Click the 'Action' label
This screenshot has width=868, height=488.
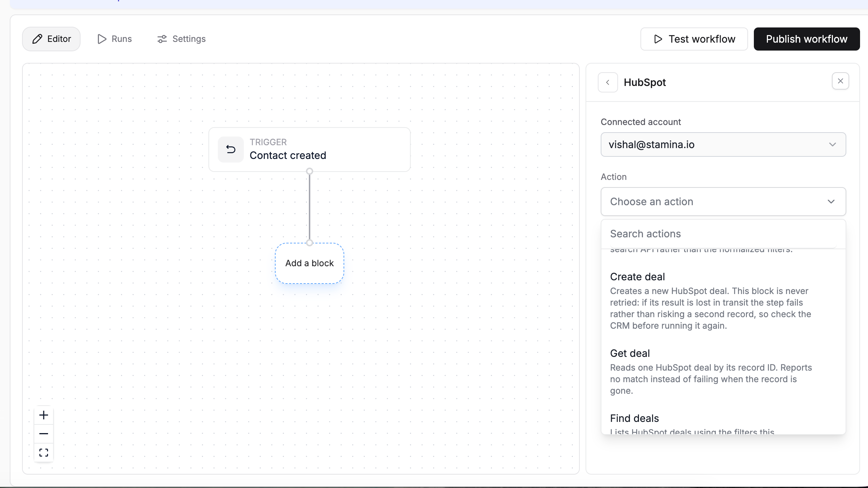click(614, 177)
